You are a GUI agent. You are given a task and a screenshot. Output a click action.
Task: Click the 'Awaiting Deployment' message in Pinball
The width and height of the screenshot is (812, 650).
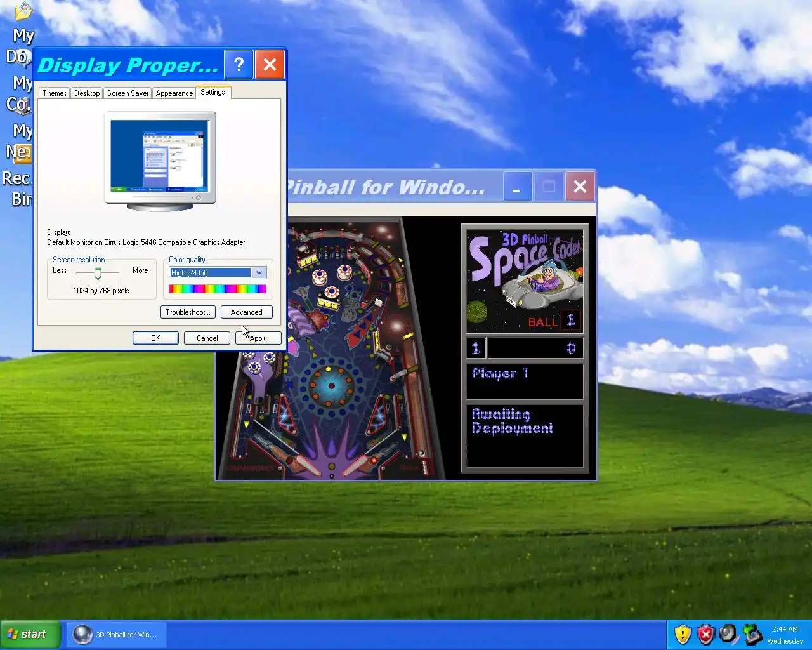pos(513,421)
